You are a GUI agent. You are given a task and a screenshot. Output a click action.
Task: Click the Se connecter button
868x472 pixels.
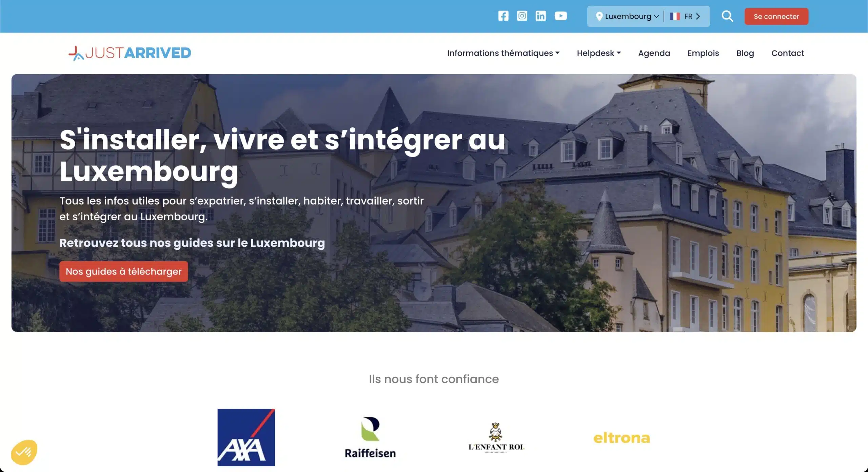pos(776,16)
